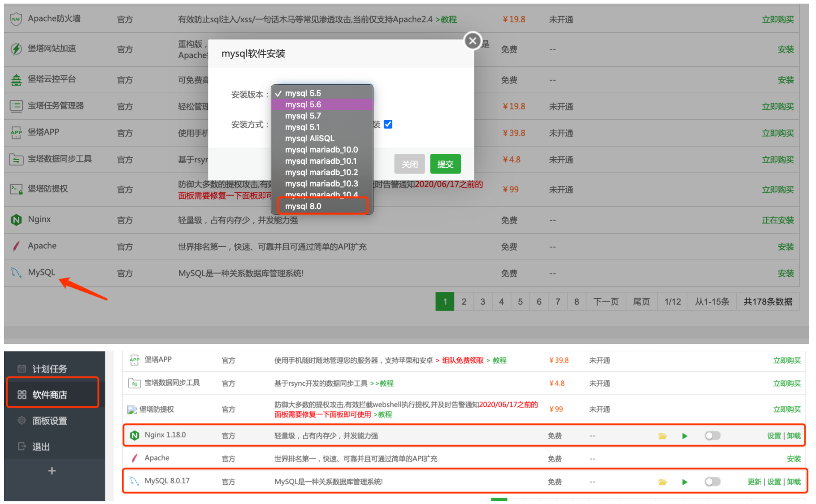
Task: Click 立即购买 for 堡塔防提权 in lower list
Action: [787, 409]
